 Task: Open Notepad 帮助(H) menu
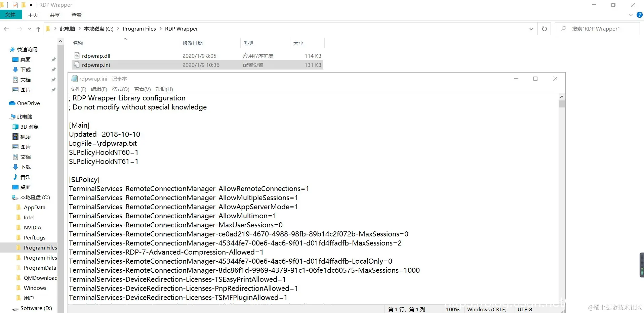tap(164, 89)
